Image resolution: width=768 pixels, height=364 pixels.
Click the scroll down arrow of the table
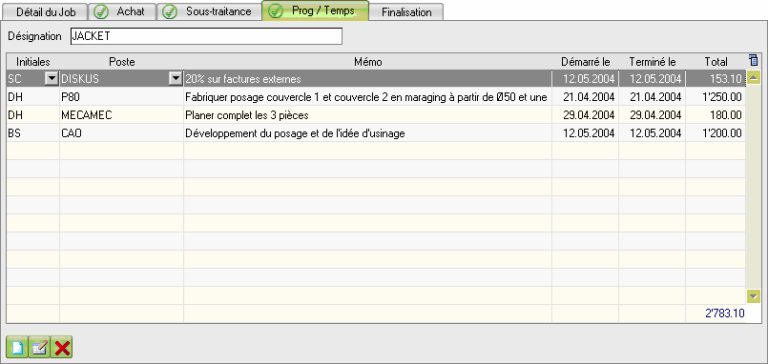pyautogui.click(x=754, y=296)
